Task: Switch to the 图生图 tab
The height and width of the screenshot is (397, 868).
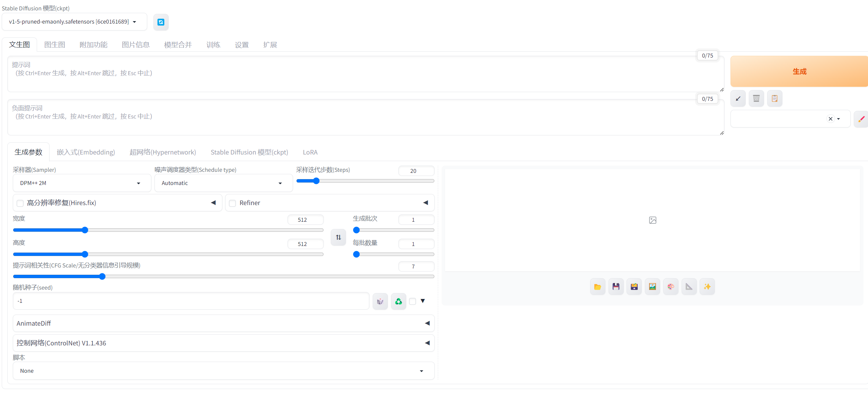Action: tap(55, 45)
